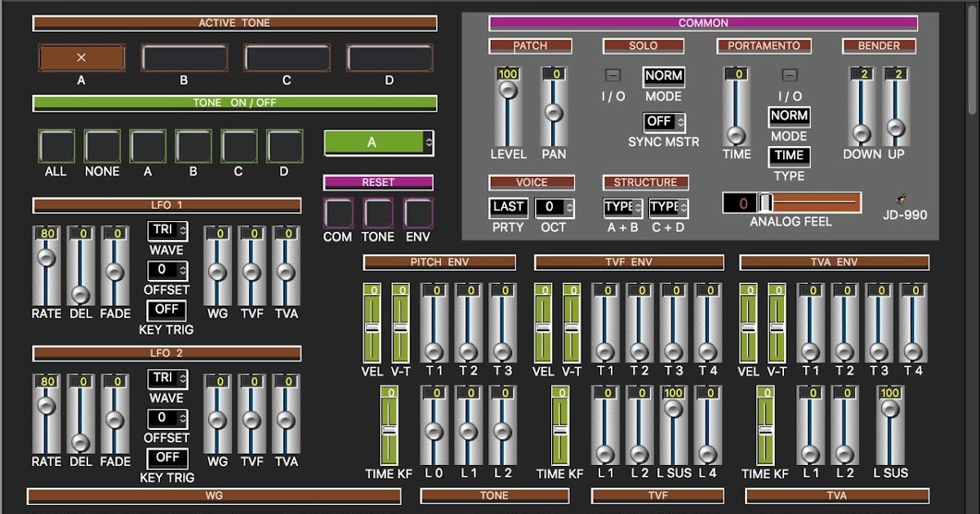Viewport: 980px width, 514px height.
Task: Click the ANALOG FEEL slider handle
Action: coord(765,201)
